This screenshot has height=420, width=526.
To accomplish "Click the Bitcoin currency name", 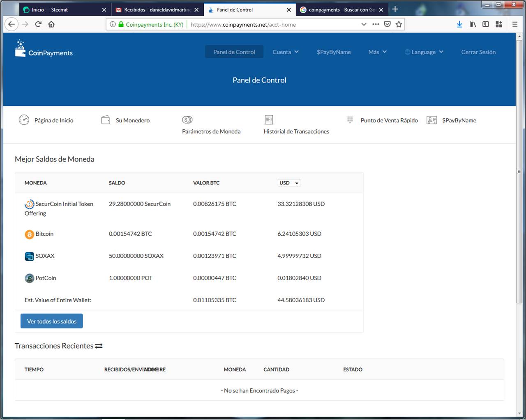I will (x=44, y=234).
